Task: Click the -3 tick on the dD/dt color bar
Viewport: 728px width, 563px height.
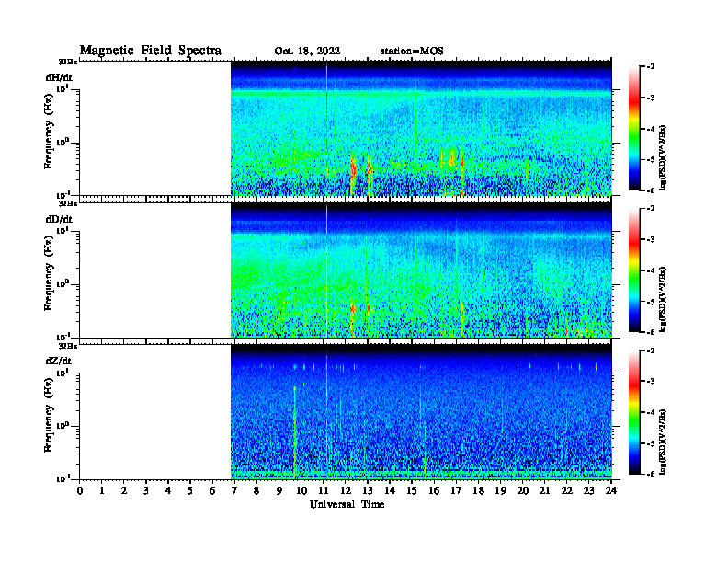Action: pos(650,240)
